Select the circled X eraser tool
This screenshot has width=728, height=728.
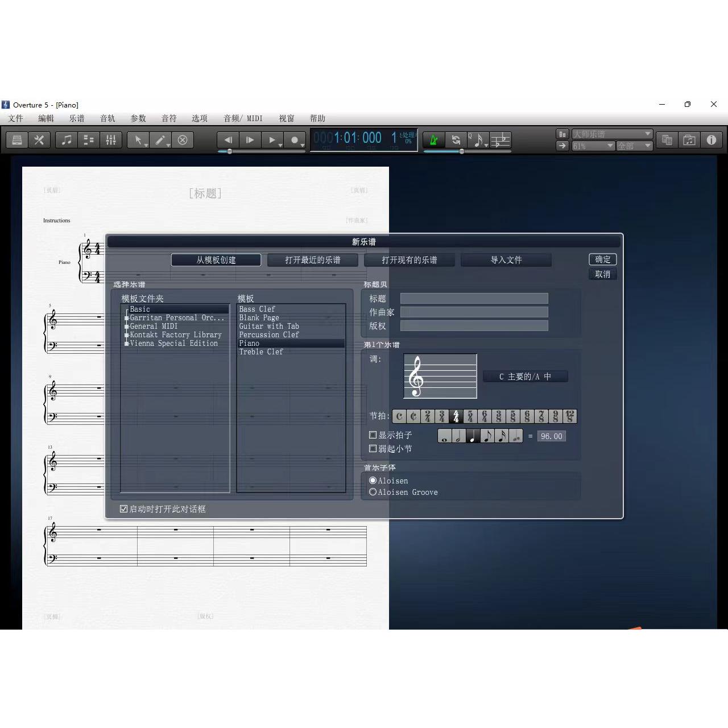click(183, 140)
